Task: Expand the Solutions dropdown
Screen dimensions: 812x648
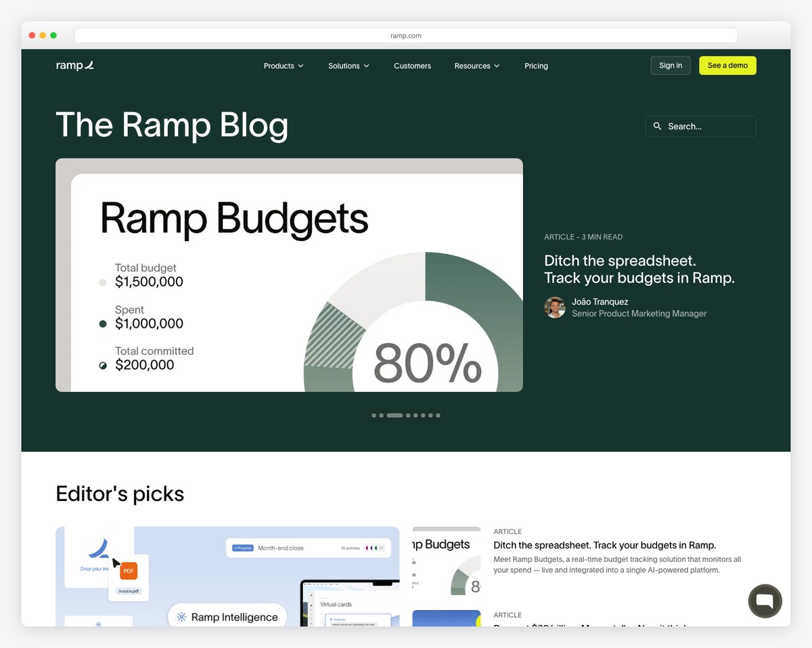Action: pos(348,66)
